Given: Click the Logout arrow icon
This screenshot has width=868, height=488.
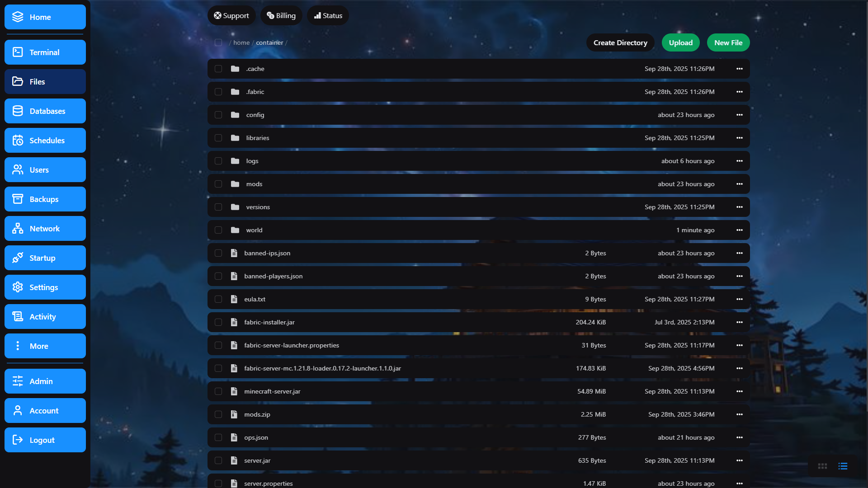Looking at the screenshot, I should pos(18,440).
